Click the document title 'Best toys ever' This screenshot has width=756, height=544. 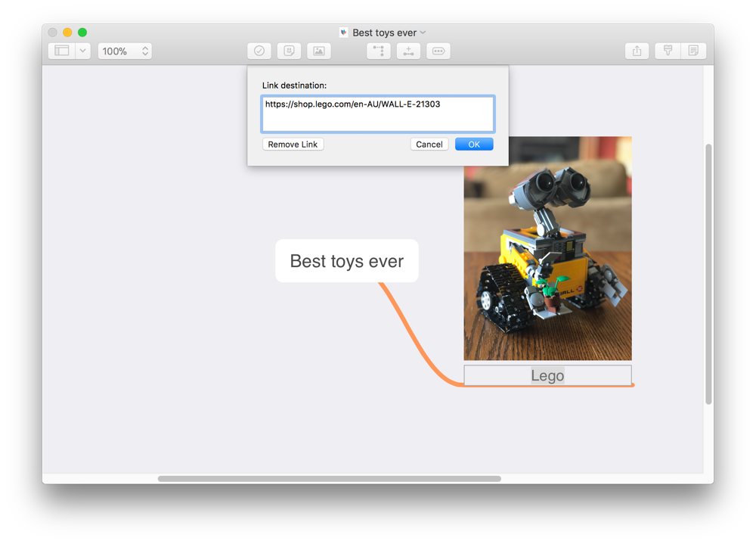384,33
